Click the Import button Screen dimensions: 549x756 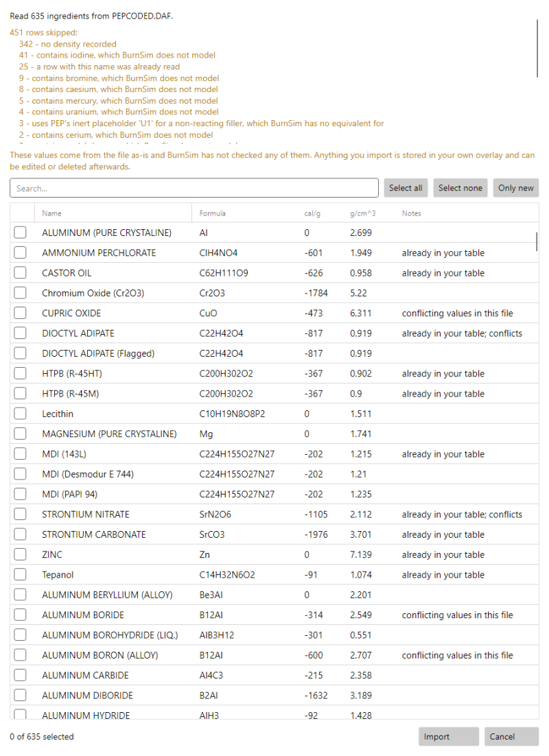(449, 737)
